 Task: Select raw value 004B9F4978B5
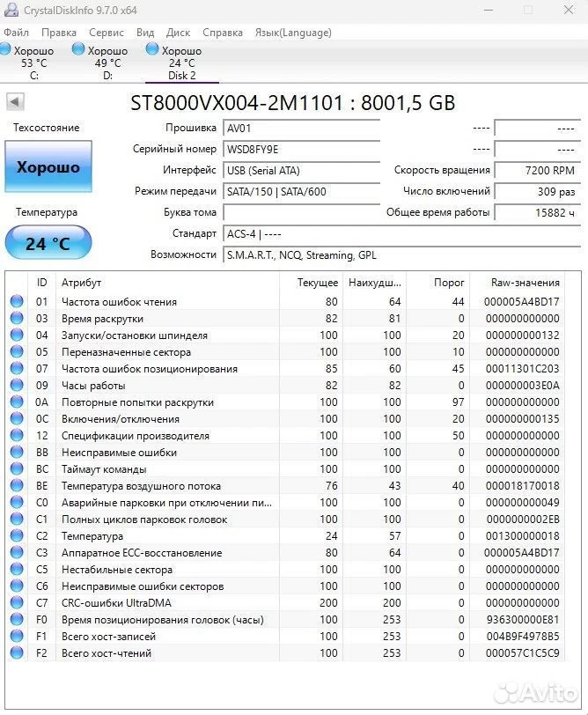point(522,637)
